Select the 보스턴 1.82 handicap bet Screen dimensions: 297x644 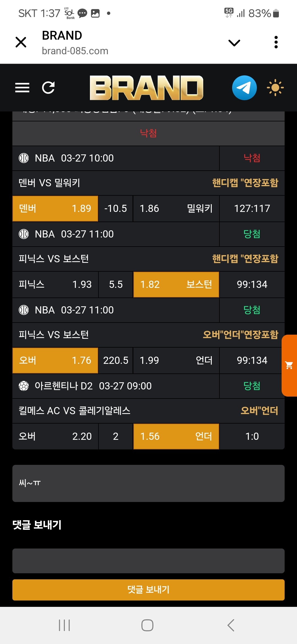[x=176, y=285]
